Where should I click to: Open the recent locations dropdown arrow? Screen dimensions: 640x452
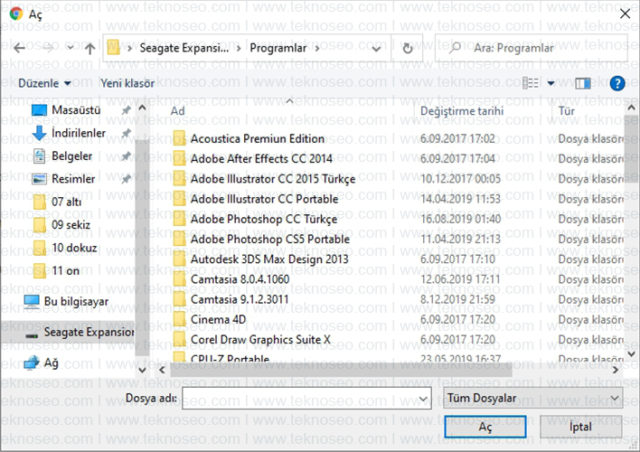tap(70, 48)
